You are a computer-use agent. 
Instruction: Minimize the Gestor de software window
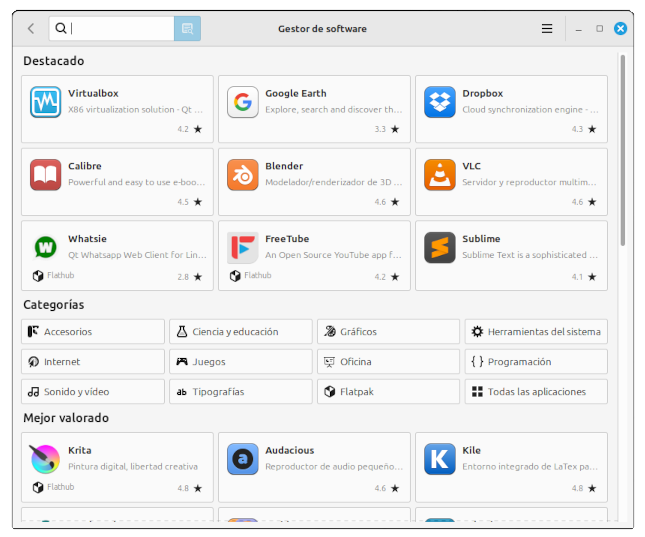pos(578,29)
